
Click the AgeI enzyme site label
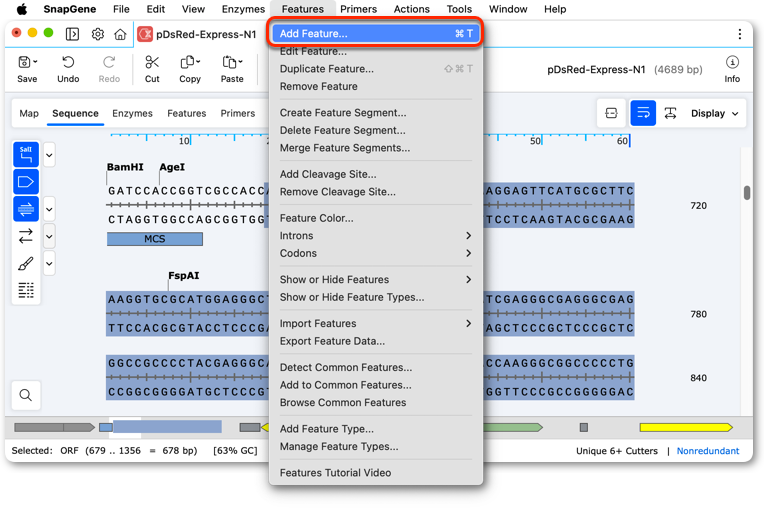(172, 167)
